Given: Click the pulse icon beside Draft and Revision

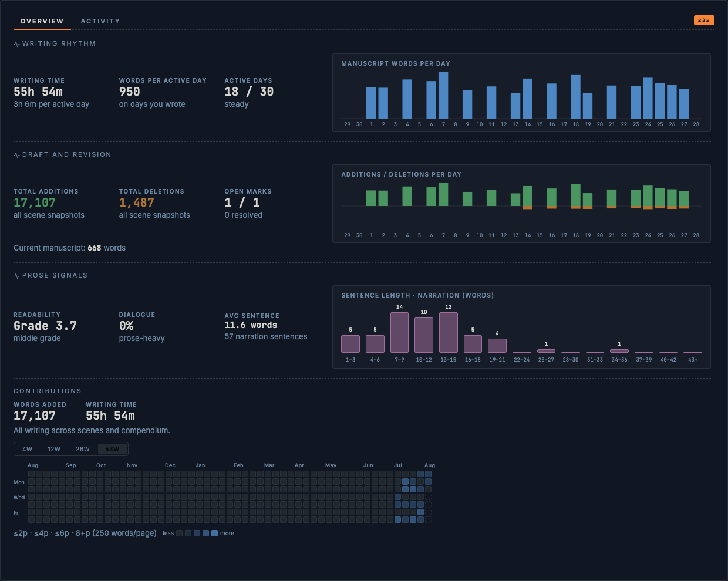Looking at the screenshot, I should coord(17,155).
